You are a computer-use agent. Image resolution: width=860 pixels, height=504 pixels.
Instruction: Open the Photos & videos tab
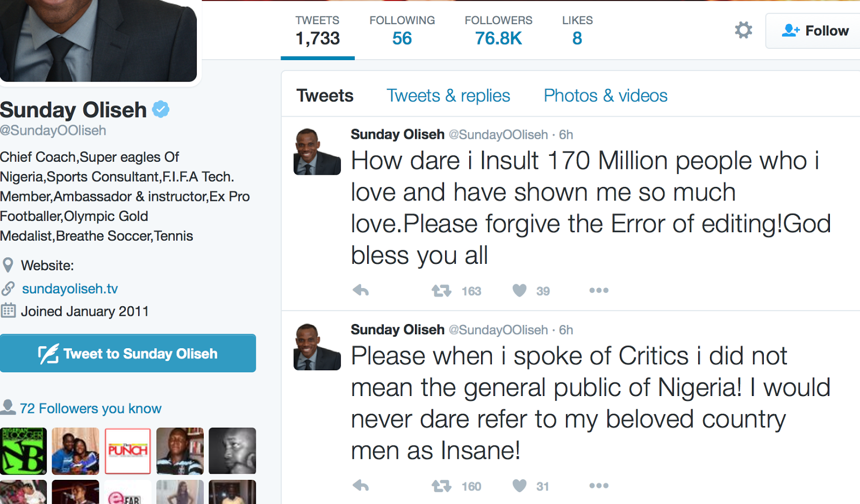coord(605,96)
